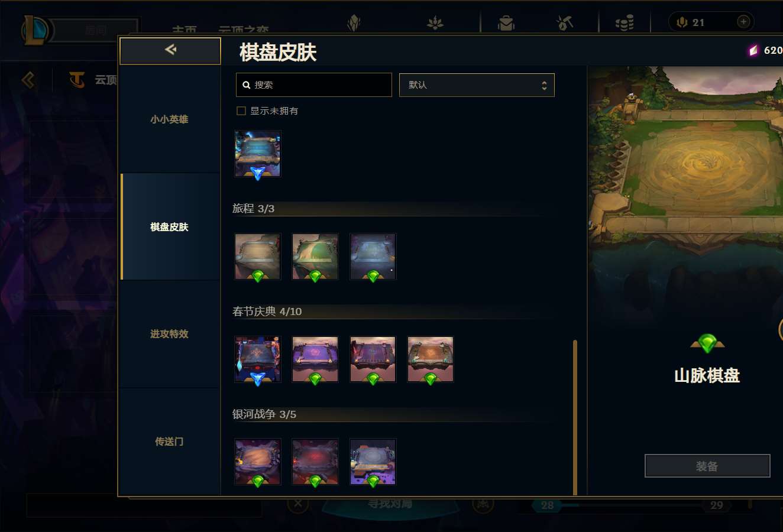Open the loot briefcase icon in top bar
The image size is (783, 532).
tap(506, 23)
